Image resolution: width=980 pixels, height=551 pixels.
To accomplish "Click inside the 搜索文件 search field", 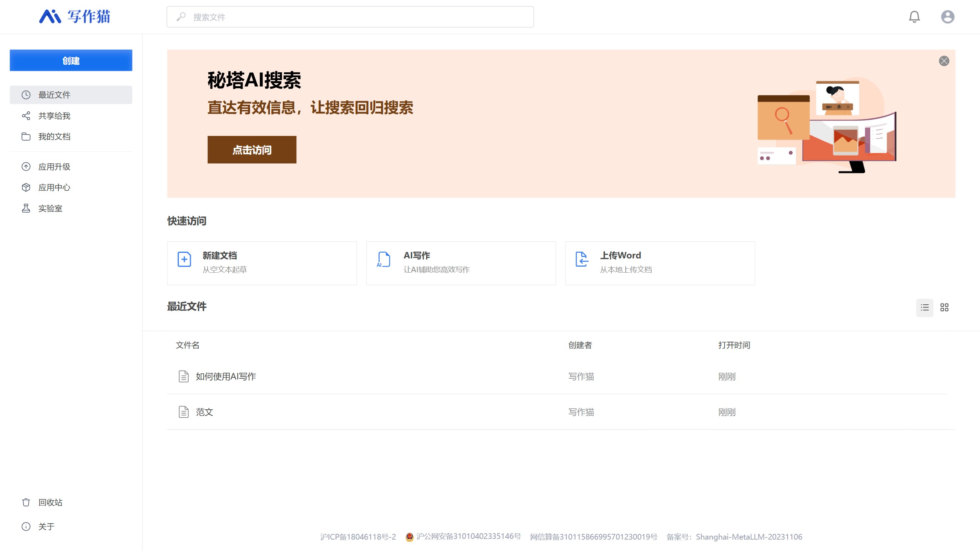I will point(350,17).
